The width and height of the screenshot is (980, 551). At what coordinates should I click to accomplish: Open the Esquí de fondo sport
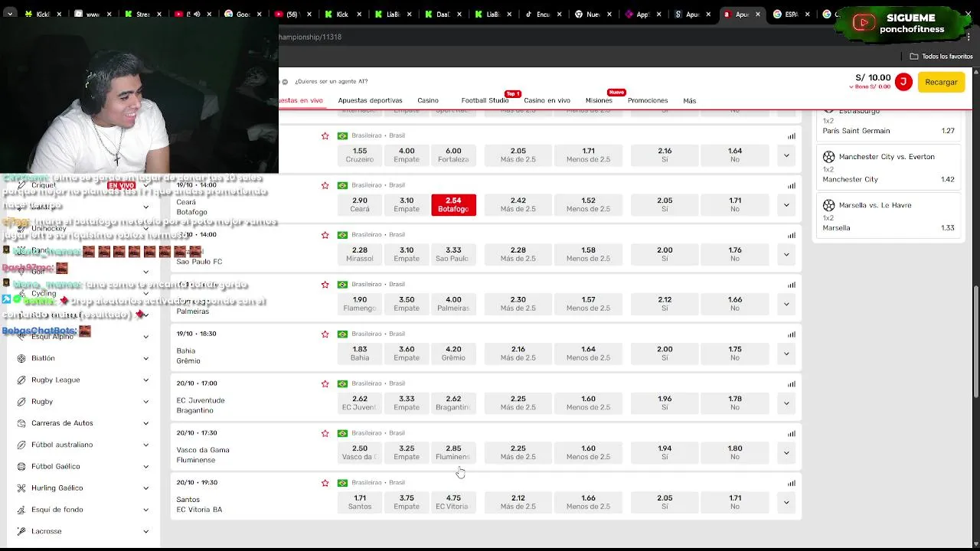[57, 510]
